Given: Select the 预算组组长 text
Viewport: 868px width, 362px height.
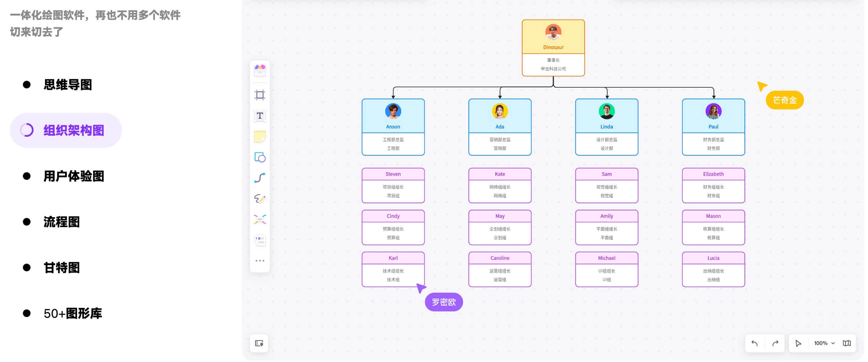Looking at the screenshot, I should click(393, 229).
